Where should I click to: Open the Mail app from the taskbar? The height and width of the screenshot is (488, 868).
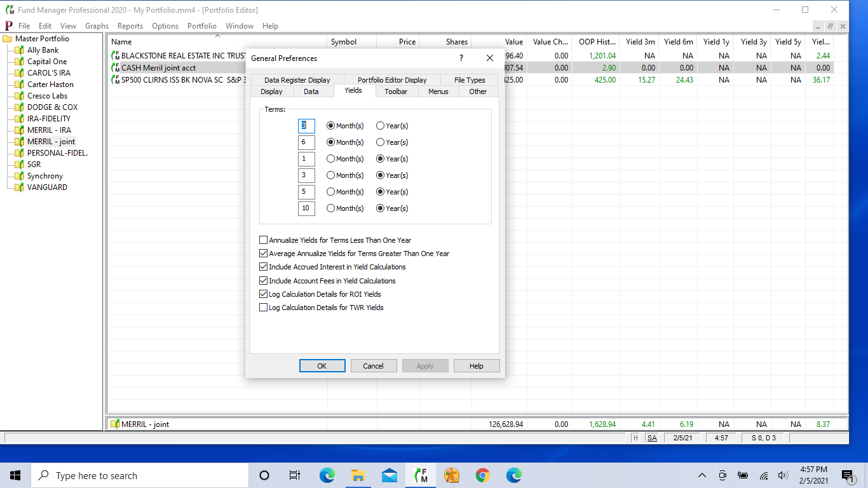tap(390, 475)
